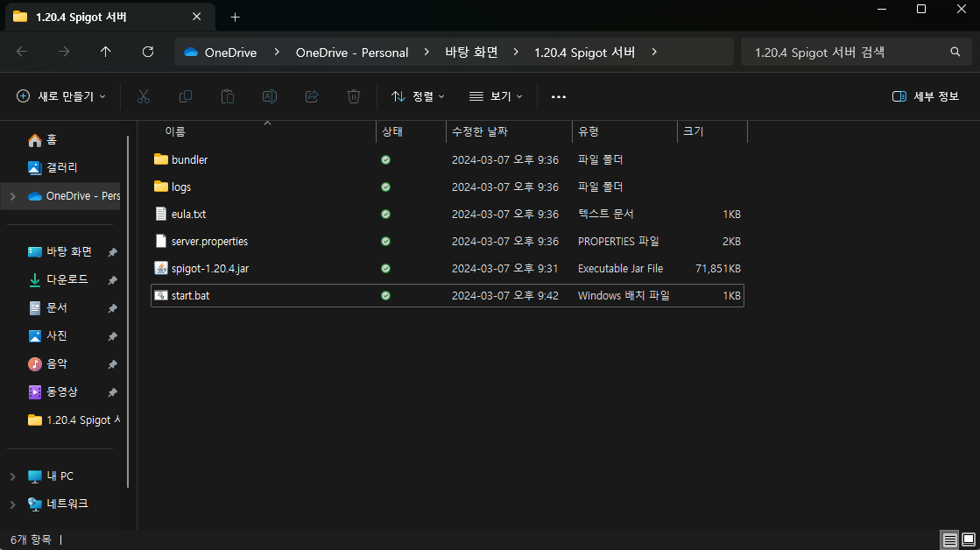Screen dimensions: 980x550
Task: Open 1.20.4 Spigot folder in sidebar
Action: 74,420
